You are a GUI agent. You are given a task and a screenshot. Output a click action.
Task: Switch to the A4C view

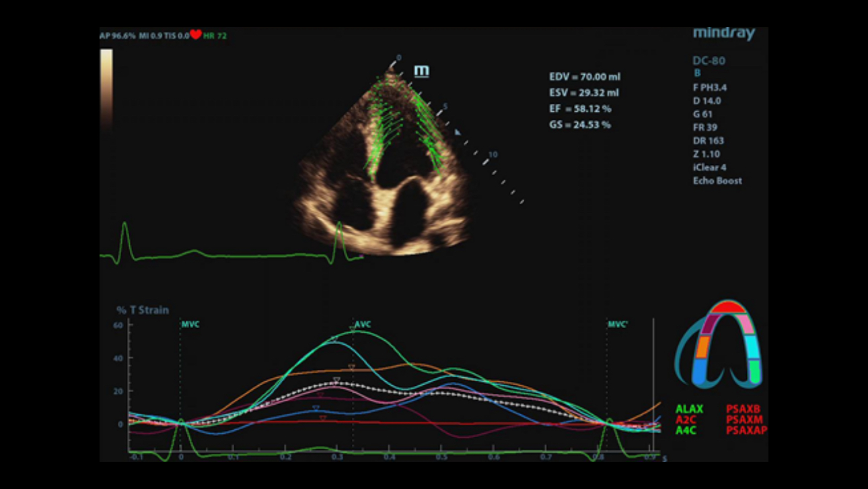coord(688,430)
